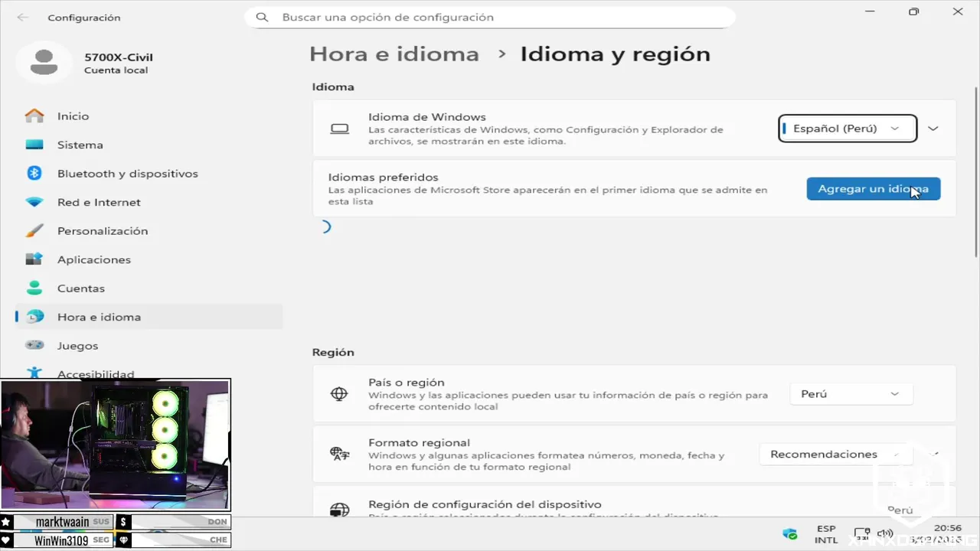Select Inicio in the sidebar

click(149, 116)
